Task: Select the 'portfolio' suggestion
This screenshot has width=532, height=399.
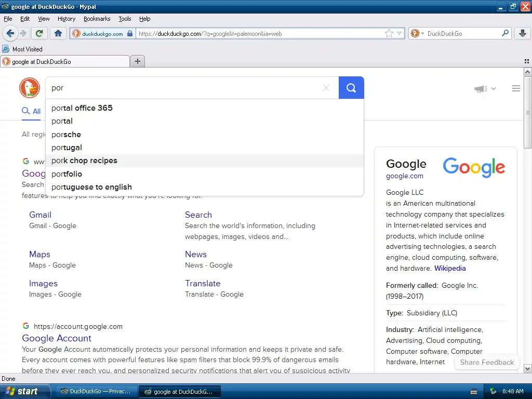Action: 205,174
